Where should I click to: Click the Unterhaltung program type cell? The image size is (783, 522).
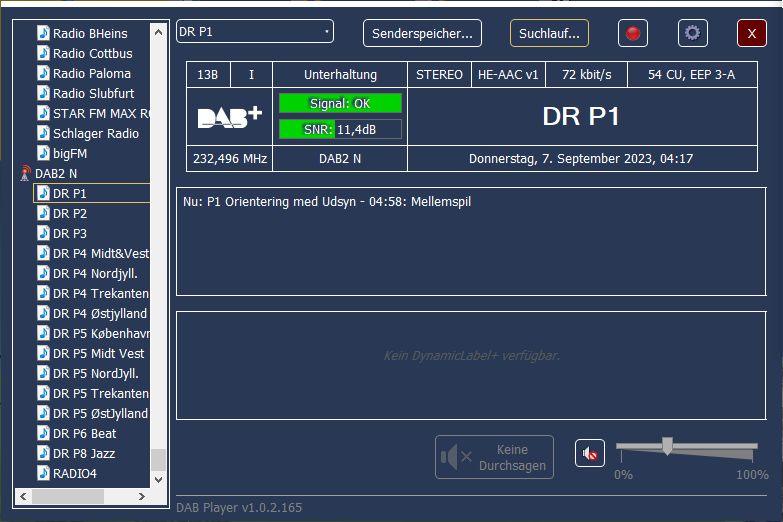(340, 74)
